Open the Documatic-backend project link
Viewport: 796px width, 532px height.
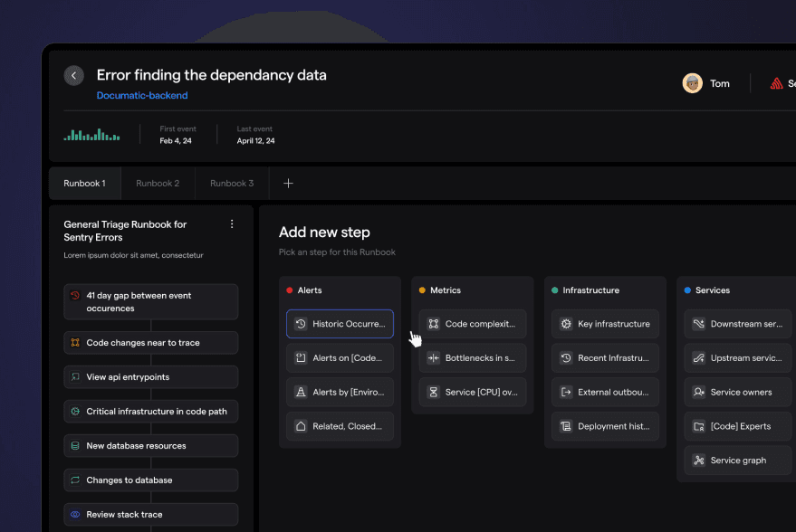pos(142,95)
